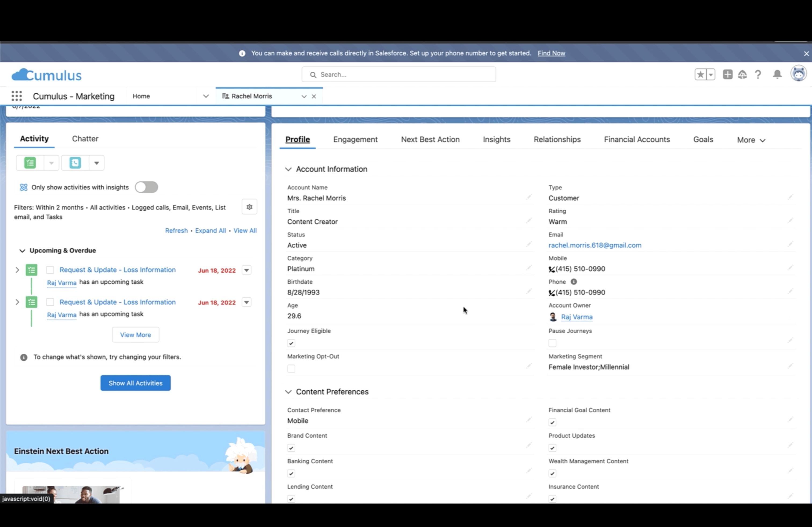This screenshot has width=812, height=527.
Task: Collapse Upcoming & Overdue section
Action: [22, 251]
